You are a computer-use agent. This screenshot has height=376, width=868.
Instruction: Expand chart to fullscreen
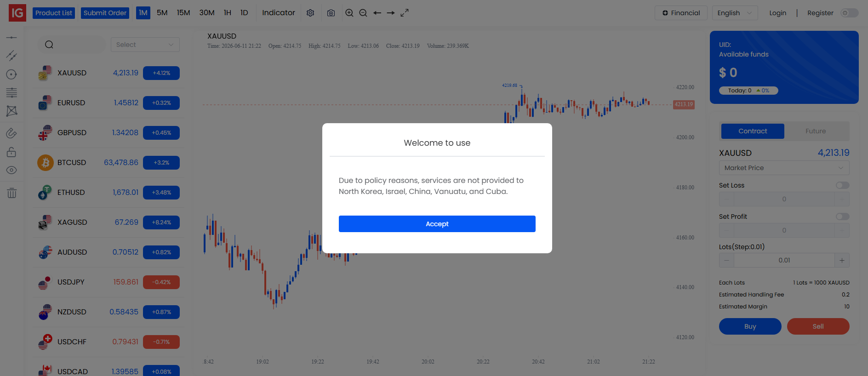[x=405, y=13]
